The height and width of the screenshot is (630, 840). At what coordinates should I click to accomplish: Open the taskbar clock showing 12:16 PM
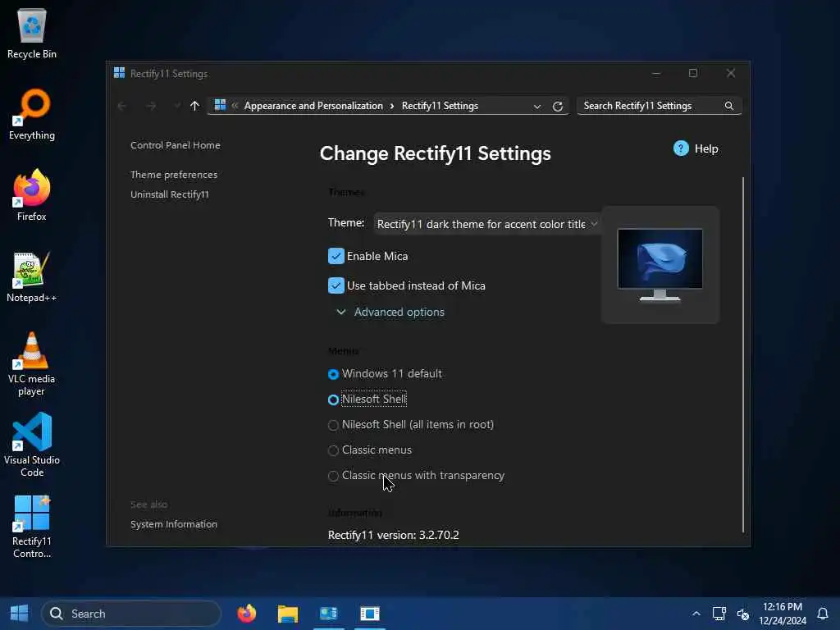782,614
